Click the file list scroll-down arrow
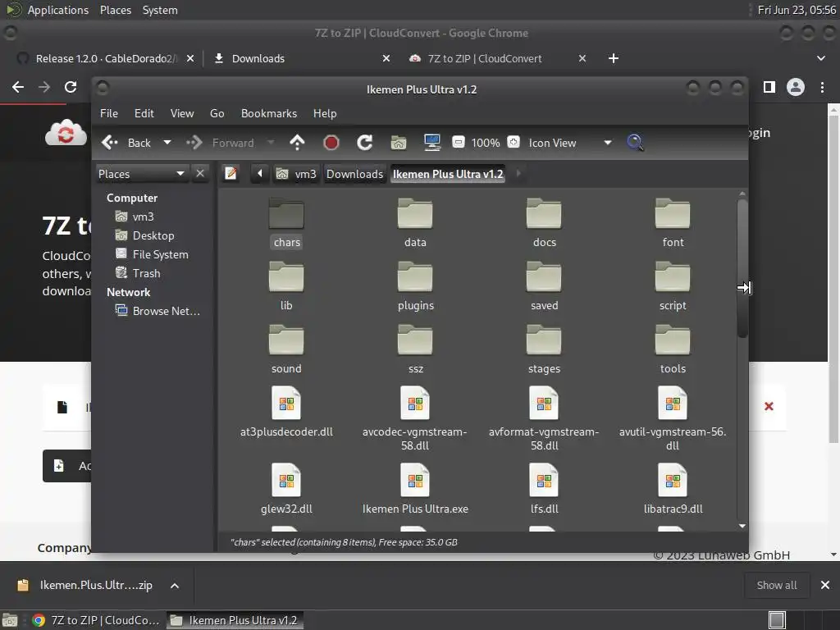Image resolution: width=840 pixels, height=630 pixels. tap(742, 526)
